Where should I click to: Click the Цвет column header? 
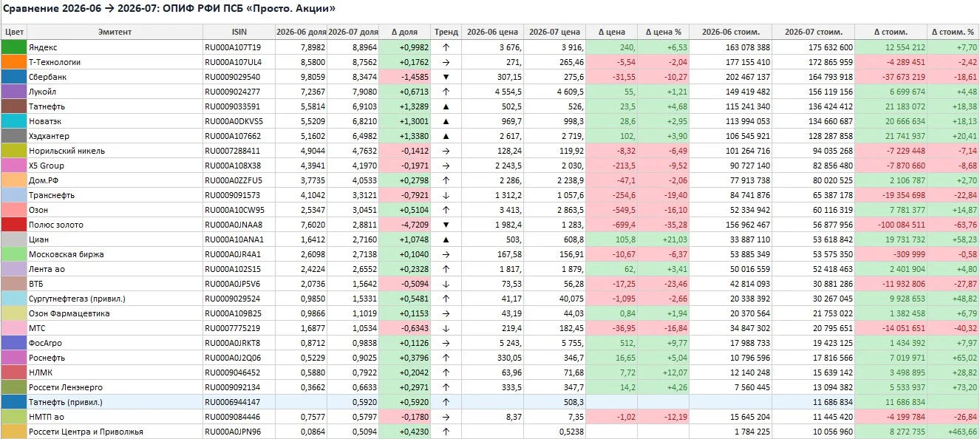coord(13,32)
